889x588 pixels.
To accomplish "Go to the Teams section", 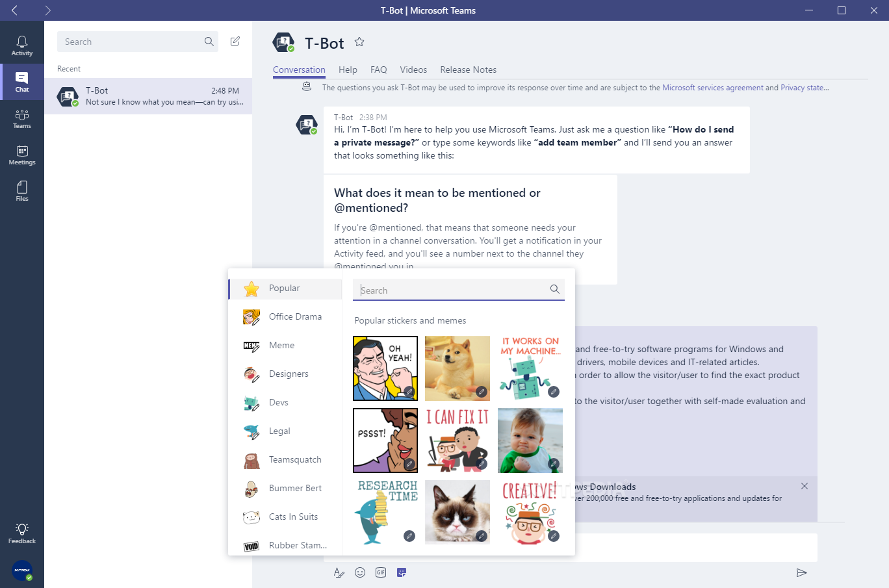I will (x=22, y=118).
